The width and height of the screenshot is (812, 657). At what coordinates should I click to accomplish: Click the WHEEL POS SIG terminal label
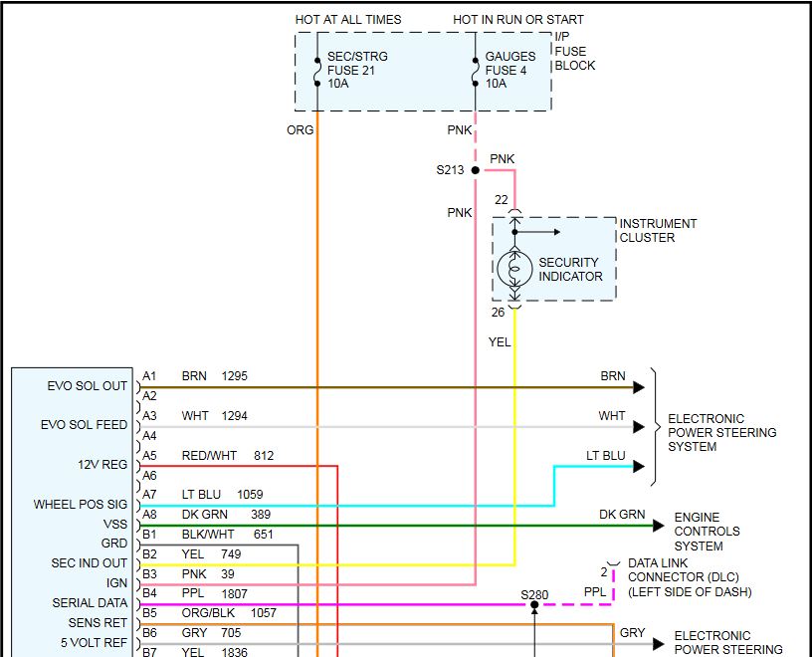click(81, 505)
